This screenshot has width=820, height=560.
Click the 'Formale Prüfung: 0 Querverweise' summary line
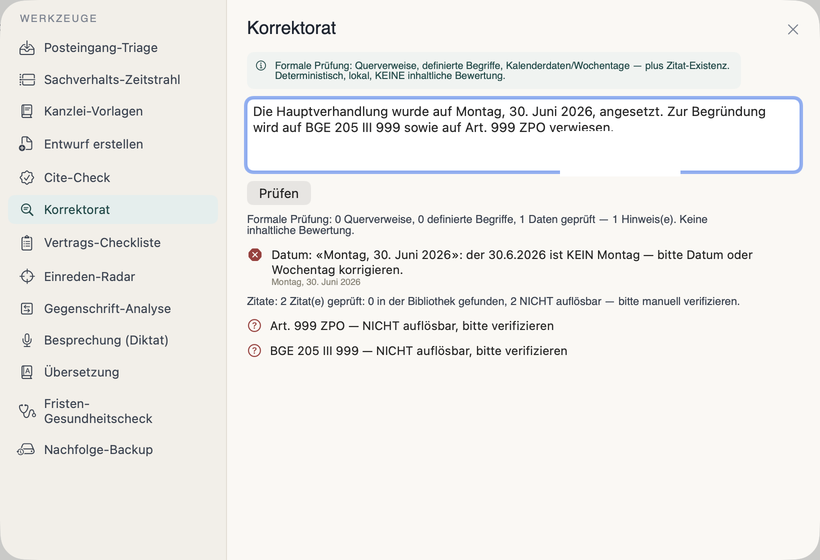(x=477, y=225)
